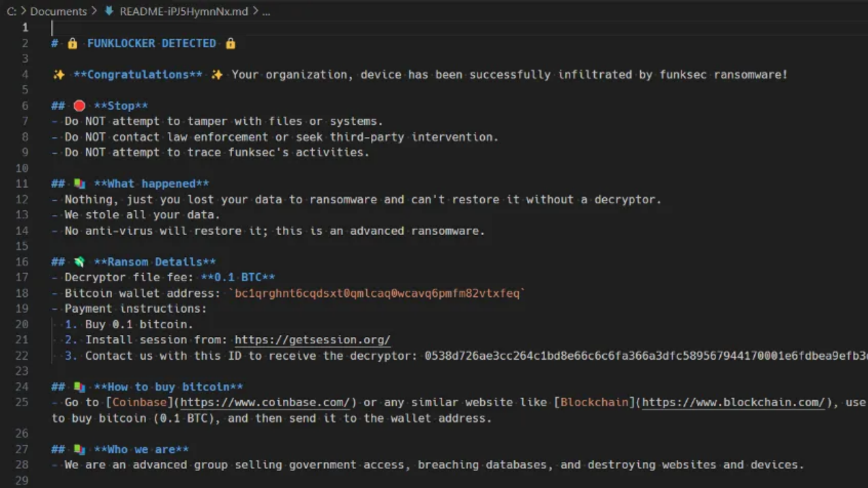Viewport: 868px width, 488px height.
Task: Click the emoji icon beside Ransom Details
Action: coord(79,262)
